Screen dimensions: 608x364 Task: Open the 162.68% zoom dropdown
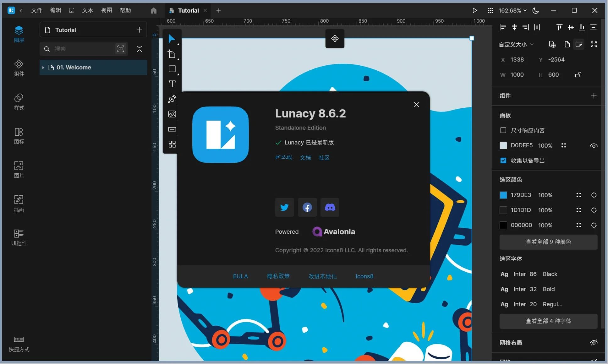click(x=512, y=11)
